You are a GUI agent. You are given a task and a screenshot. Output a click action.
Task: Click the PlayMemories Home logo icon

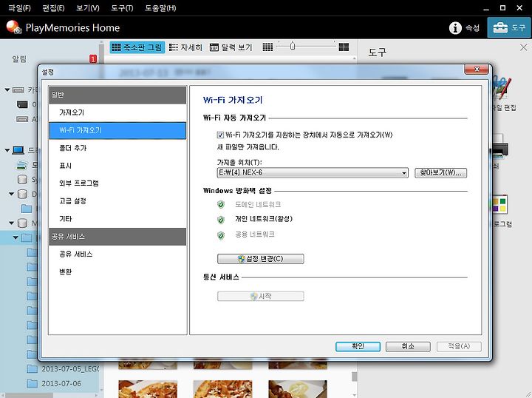click(14, 27)
